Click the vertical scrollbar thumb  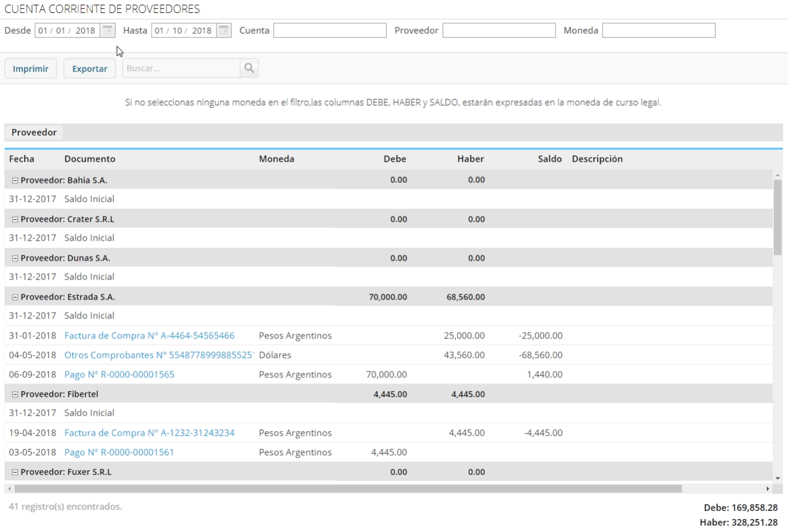(x=777, y=217)
